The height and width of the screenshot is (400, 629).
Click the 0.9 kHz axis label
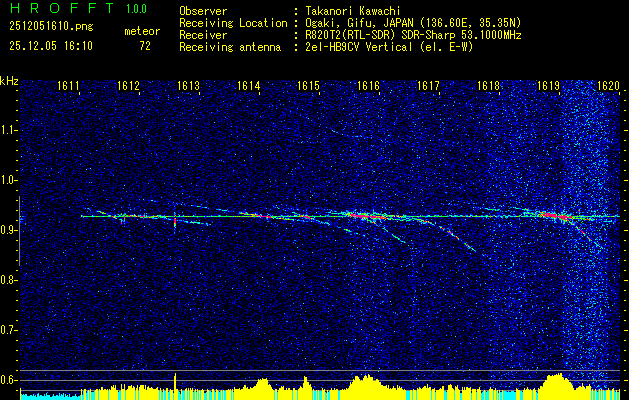(x=8, y=230)
